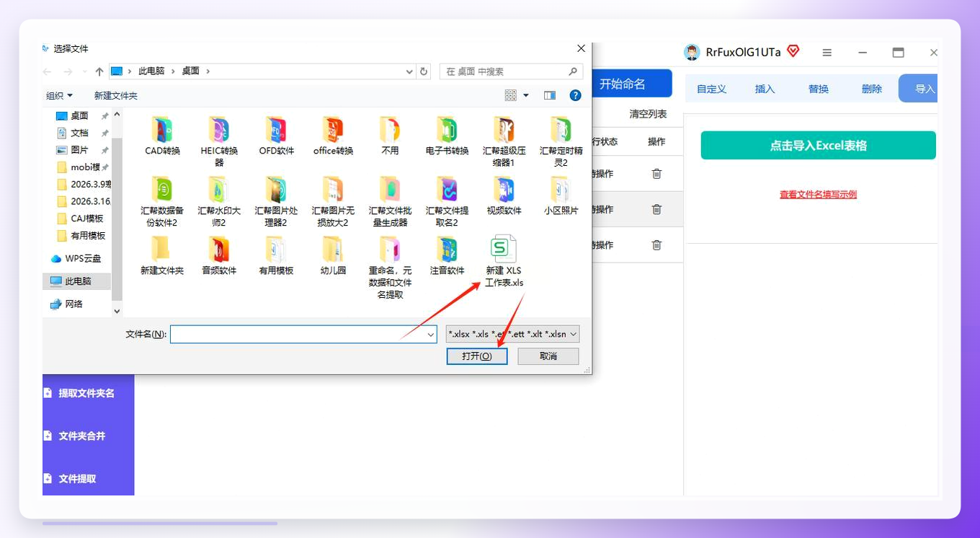Select 此电脑 in navigation tree
The image size is (980, 538).
click(x=77, y=281)
